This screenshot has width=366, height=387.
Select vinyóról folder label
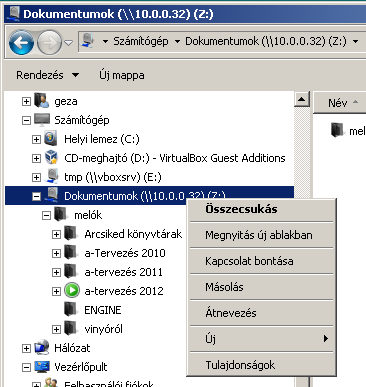(104, 329)
